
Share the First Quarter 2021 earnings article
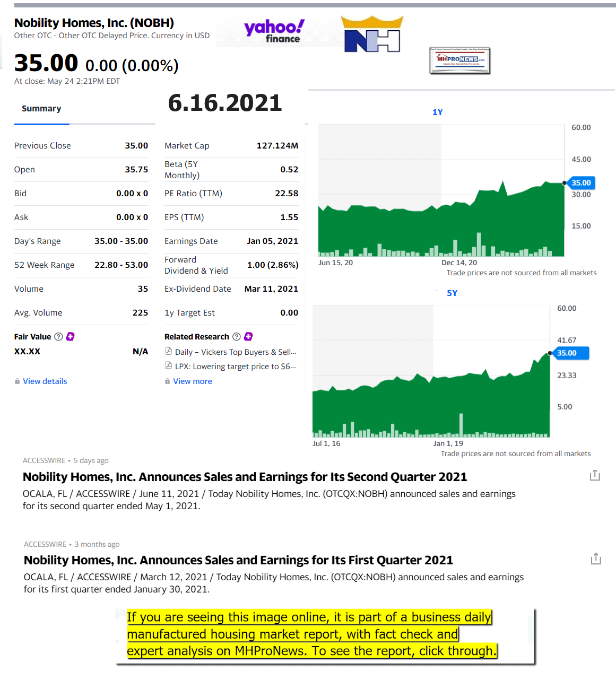[596, 559]
